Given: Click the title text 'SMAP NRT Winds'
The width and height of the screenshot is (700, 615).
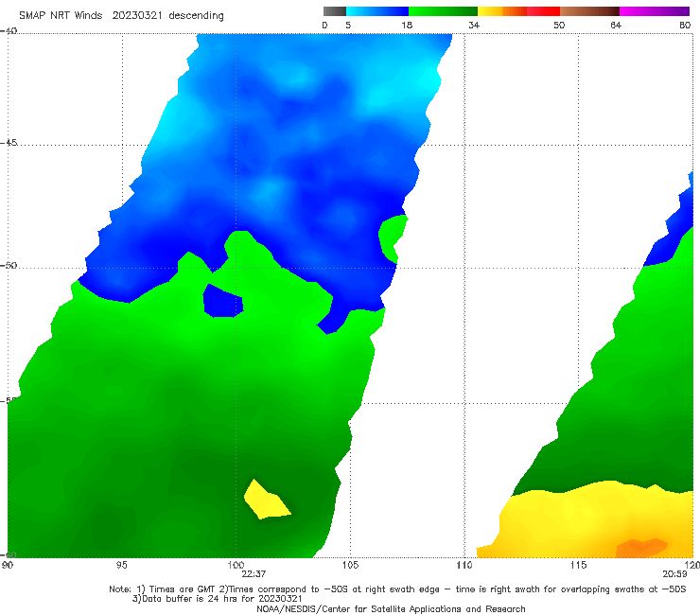Looking at the screenshot, I should (x=61, y=15).
